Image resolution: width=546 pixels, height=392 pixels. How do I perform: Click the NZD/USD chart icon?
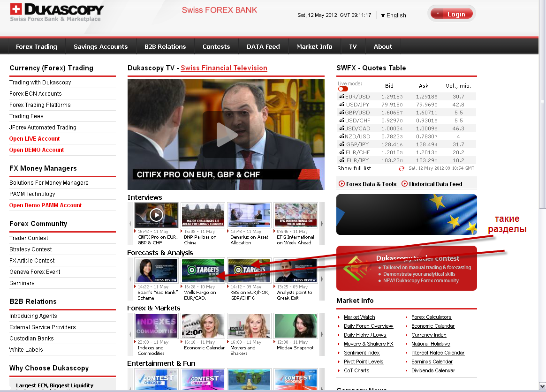(341, 136)
